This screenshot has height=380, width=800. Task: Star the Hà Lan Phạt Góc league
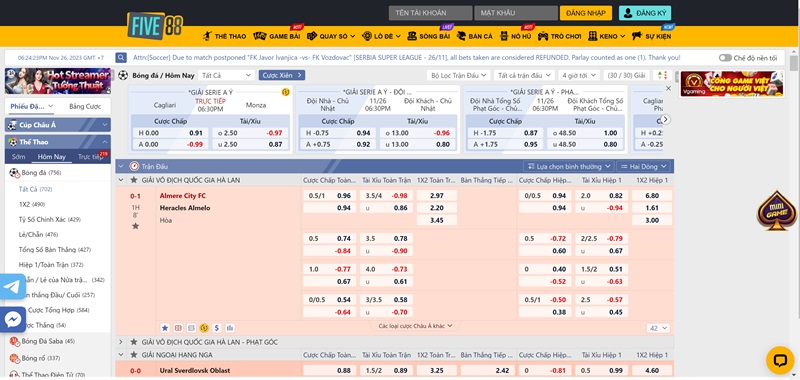click(134, 342)
